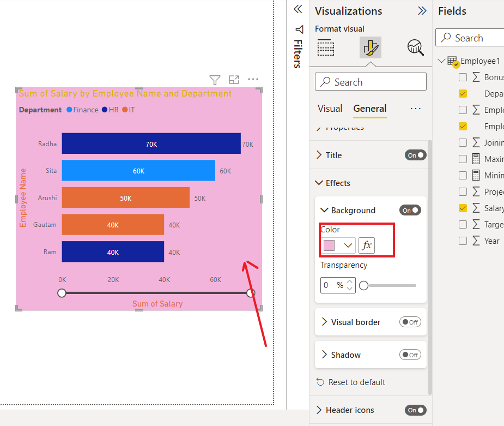
Task: Open the background color dropdown arrow
Action: tap(348, 245)
